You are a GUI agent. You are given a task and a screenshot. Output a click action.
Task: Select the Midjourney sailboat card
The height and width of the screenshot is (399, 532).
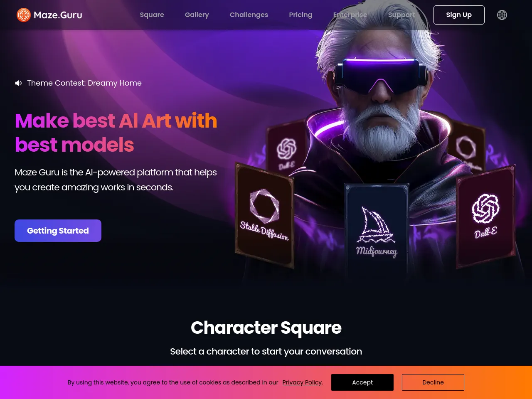(x=377, y=229)
